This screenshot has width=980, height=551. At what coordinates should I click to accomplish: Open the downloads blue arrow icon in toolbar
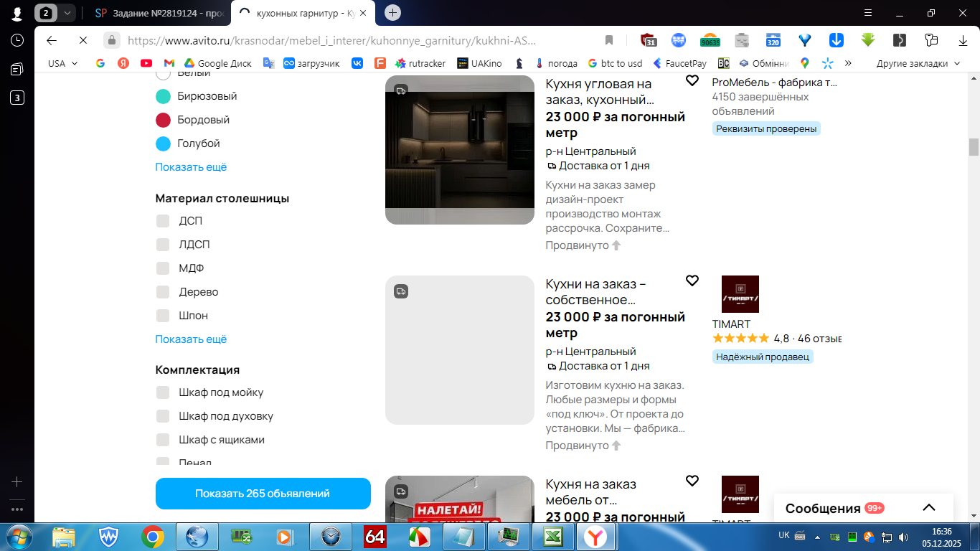pyautogui.click(x=837, y=40)
